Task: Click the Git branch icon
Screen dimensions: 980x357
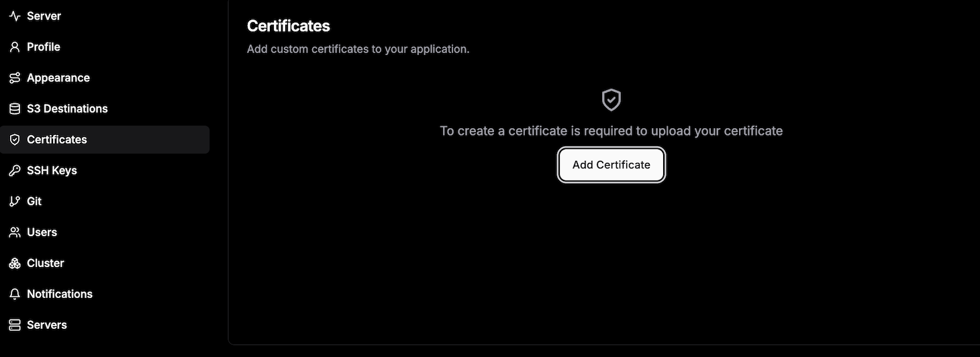Action: pyautogui.click(x=15, y=201)
